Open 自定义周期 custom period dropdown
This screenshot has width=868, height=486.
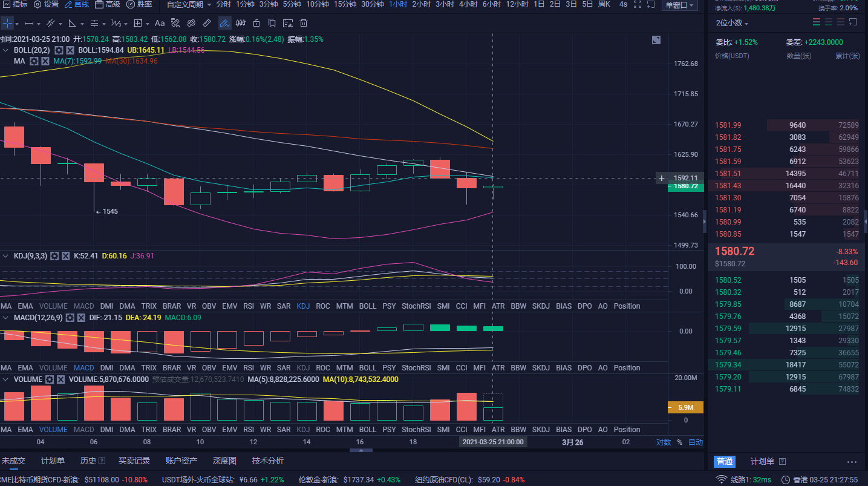(189, 4)
